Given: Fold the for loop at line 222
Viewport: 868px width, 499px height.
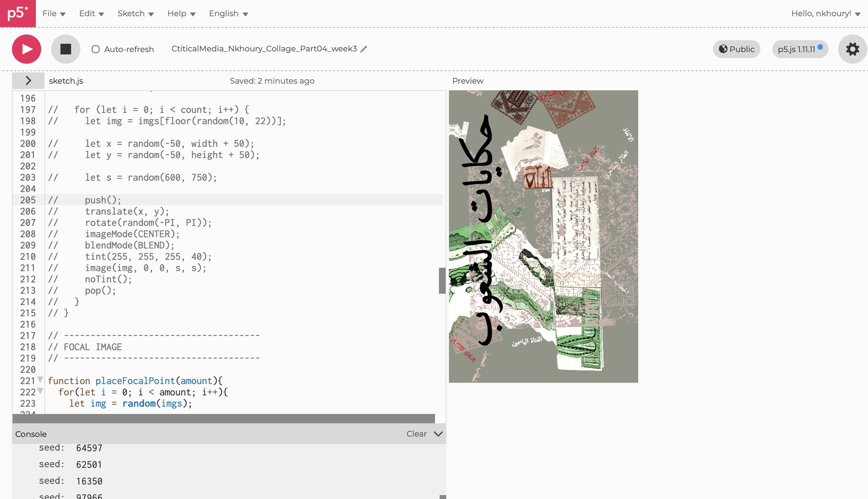Looking at the screenshot, I should [40, 391].
